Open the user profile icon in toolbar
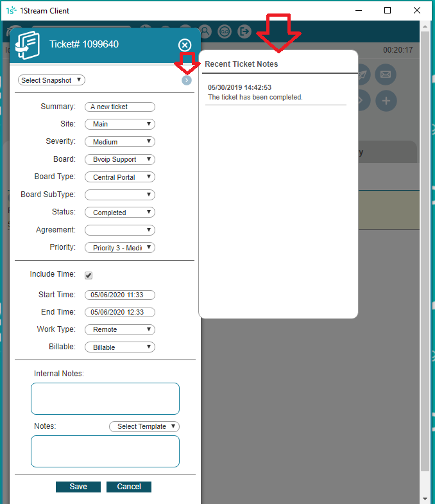Viewport: 435px width, 504px height. click(205, 31)
